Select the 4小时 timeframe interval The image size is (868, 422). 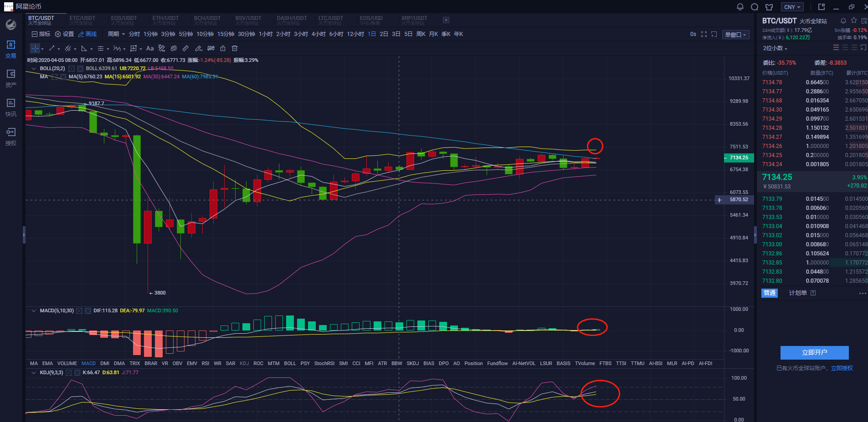pos(318,34)
